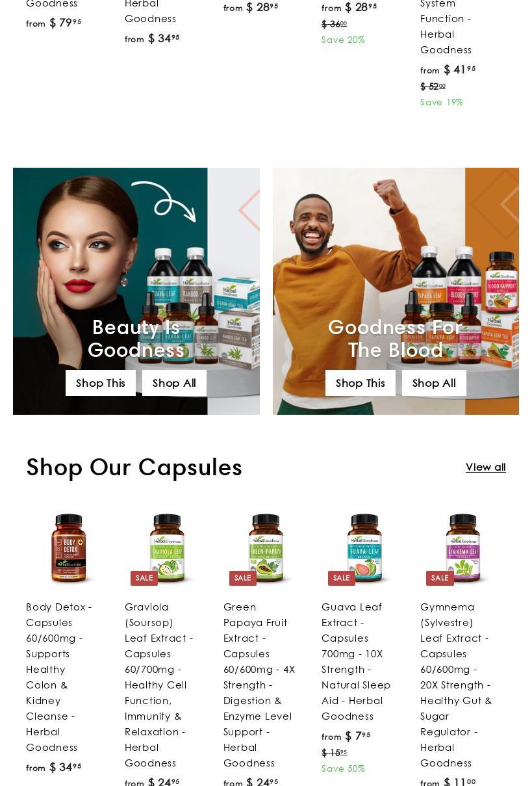Viewport: 532px width, 786px height.
Task: Click the SALE badge on Graviola product
Action: pyautogui.click(x=144, y=578)
